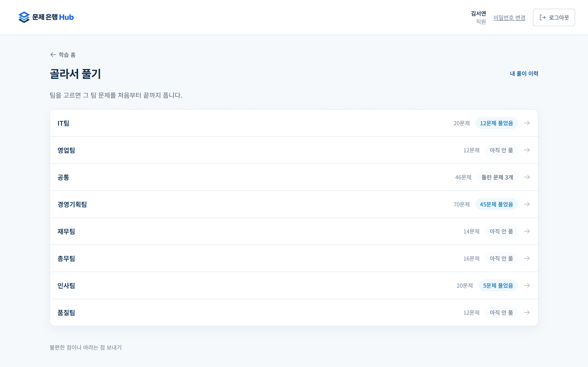Click the arrow icon on 경영기획팀 row

[527, 204]
